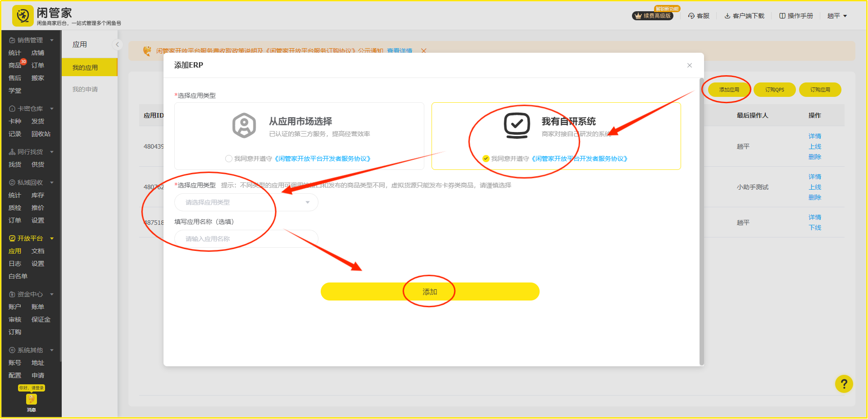Collapse the 销售管理 sidebar section
The image size is (868, 419).
click(x=52, y=40)
